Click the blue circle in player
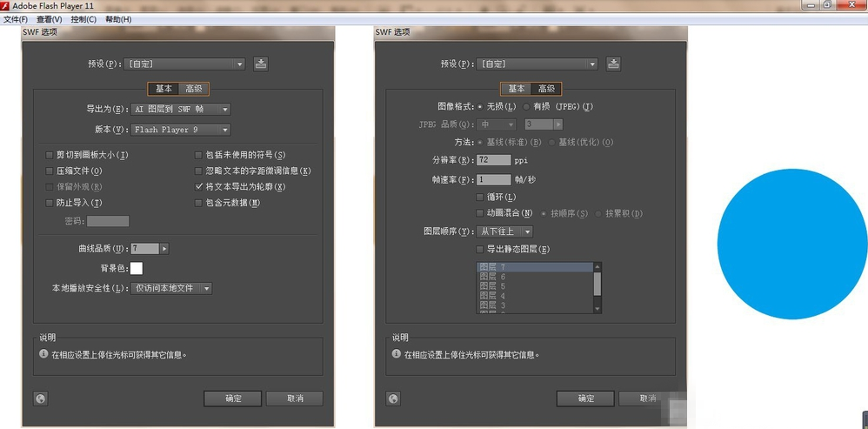The image size is (868, 429). point(792,245)
